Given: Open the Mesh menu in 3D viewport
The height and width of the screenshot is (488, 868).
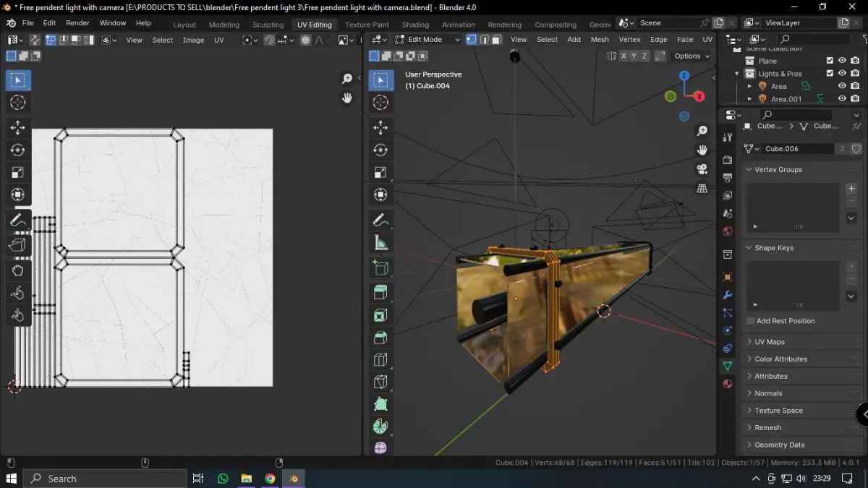Looking at the screenshot, I should [x=600, y=40].
